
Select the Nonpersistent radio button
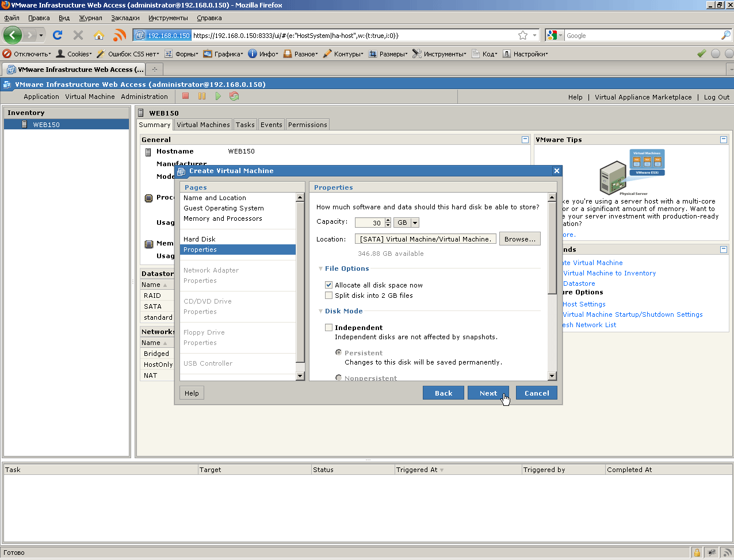tap(339, 378)
